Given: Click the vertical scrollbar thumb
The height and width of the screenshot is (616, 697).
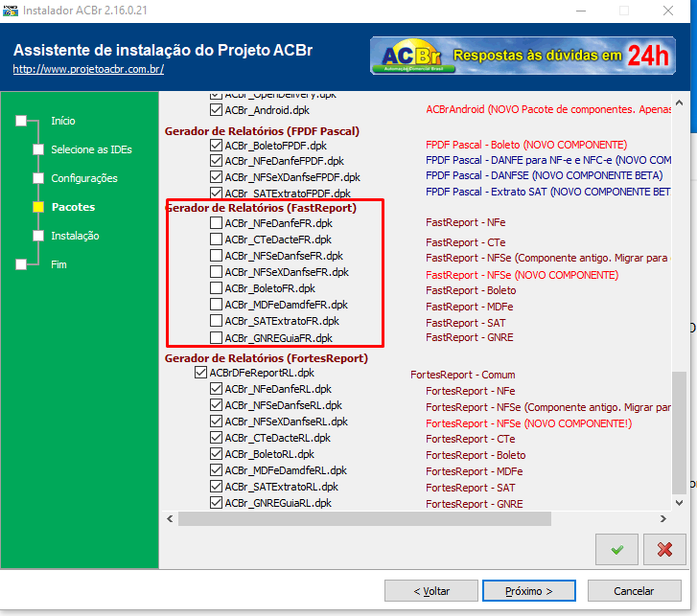Looking at the screenshot, I should point(679,433).
